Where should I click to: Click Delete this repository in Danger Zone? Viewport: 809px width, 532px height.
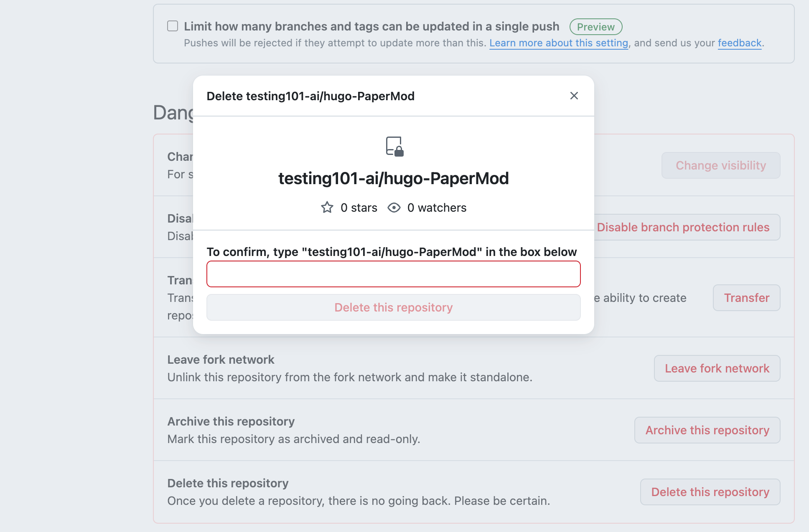[x=710, y=492]
